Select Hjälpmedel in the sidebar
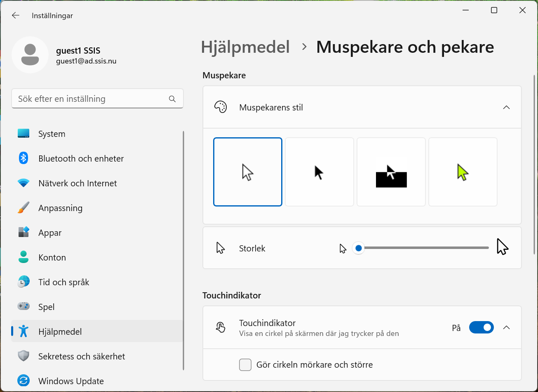The height and width of the screenshot is (392, 538). click(97, 331)
